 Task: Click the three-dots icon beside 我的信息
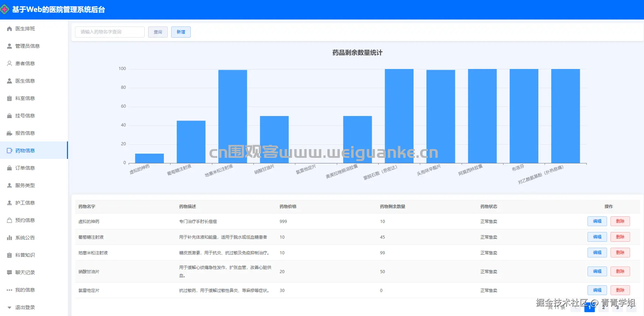(9, 290)
